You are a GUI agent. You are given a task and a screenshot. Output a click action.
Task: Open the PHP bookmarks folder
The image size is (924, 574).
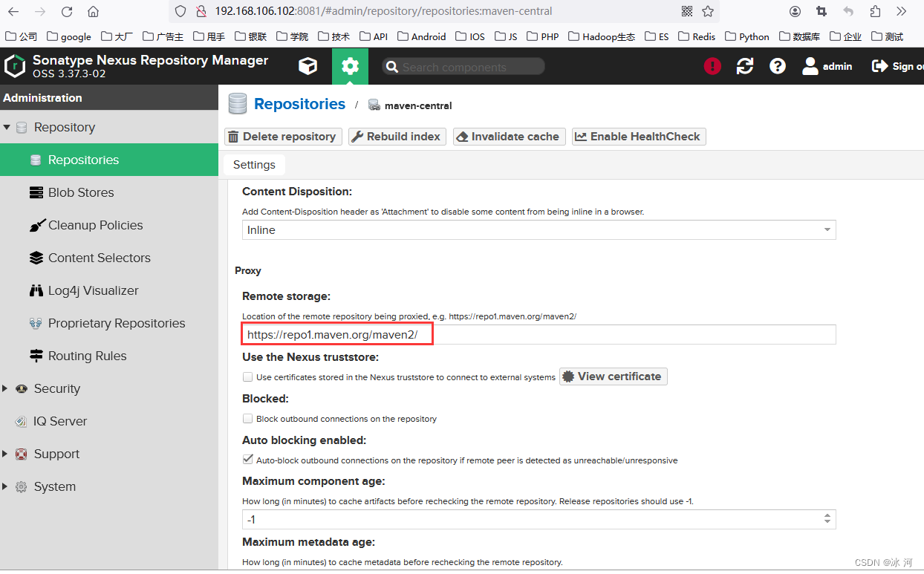543,36
